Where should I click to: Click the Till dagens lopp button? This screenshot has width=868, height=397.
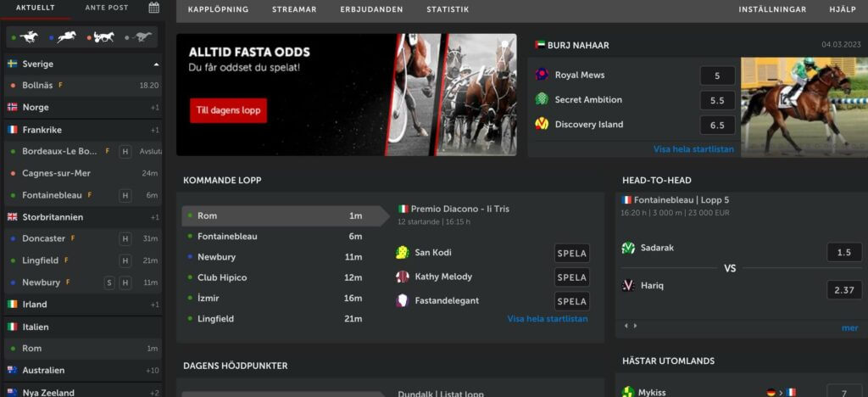(229, 110)
